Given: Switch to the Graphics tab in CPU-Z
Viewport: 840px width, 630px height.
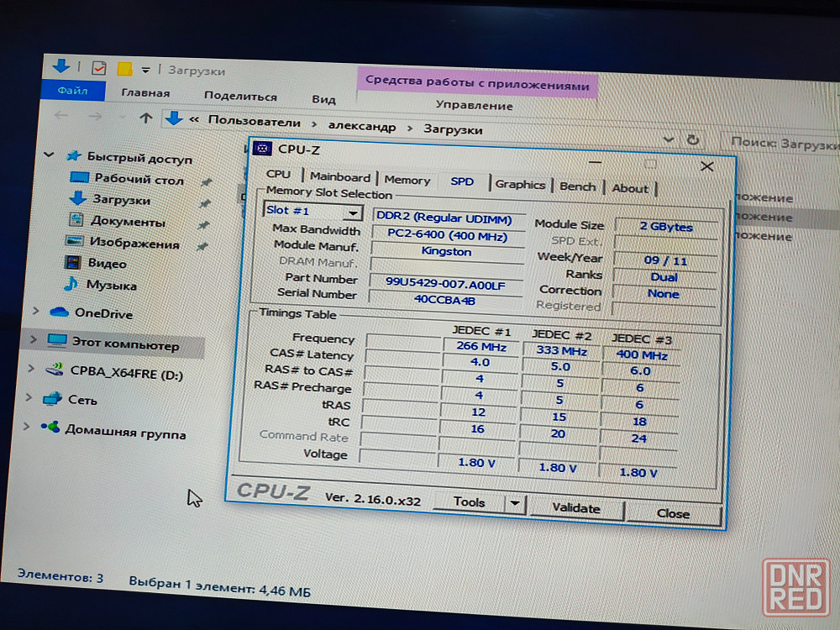Looking at the screenshot, I should pyautogui.click(x=520, y=184).
